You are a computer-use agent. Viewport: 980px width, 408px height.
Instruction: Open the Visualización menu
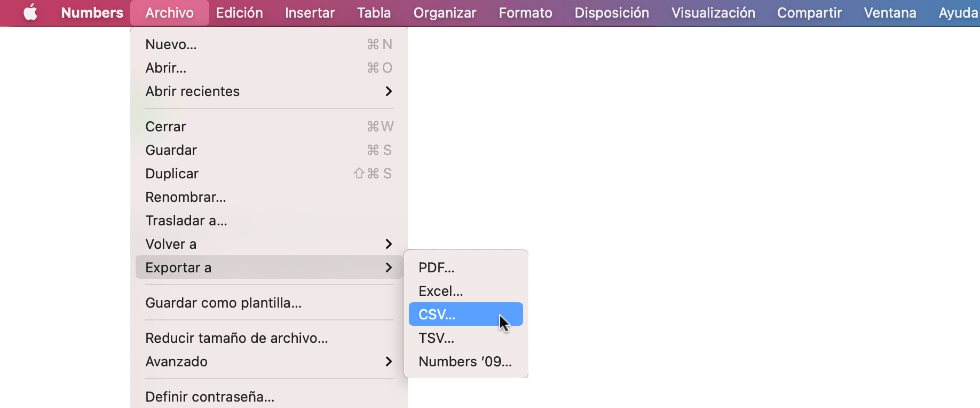[713, 13]
